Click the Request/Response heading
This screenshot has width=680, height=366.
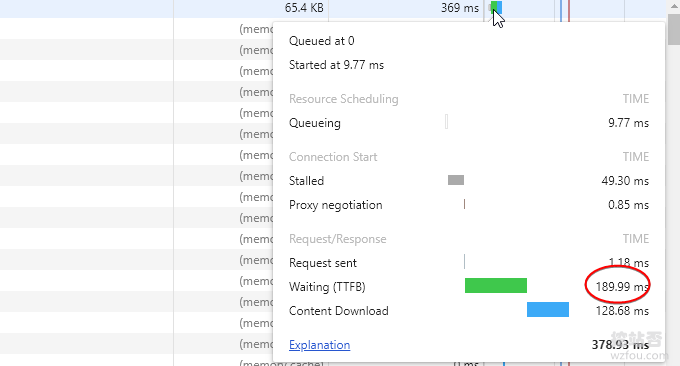click(x=337, y=239)
